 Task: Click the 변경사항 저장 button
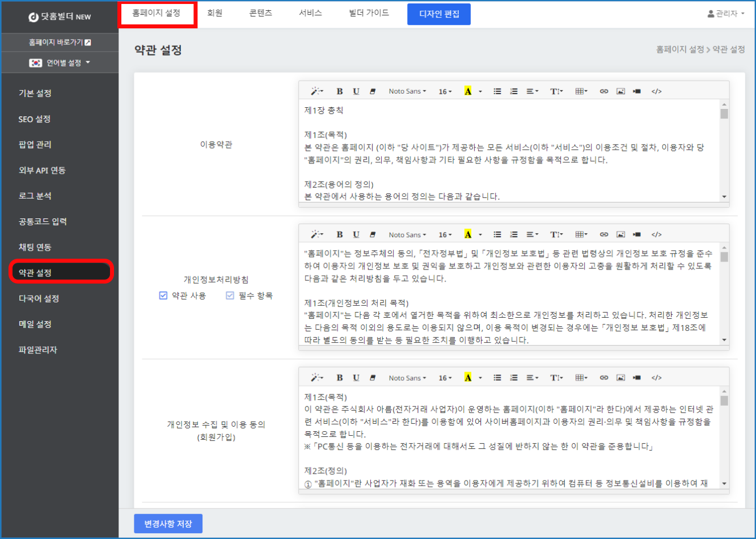tap(168, 524)
